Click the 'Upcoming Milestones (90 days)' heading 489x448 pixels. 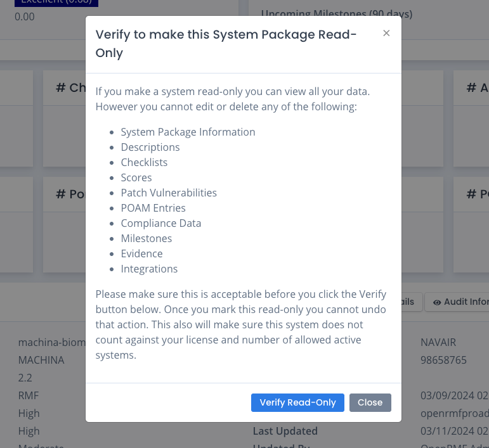pyautogui.click(x=337, y=14)
